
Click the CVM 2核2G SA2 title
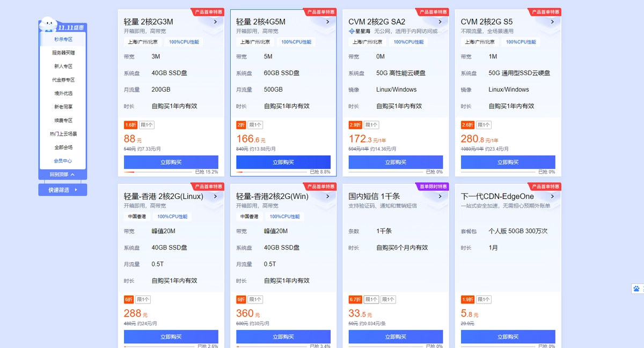(377, 22)
